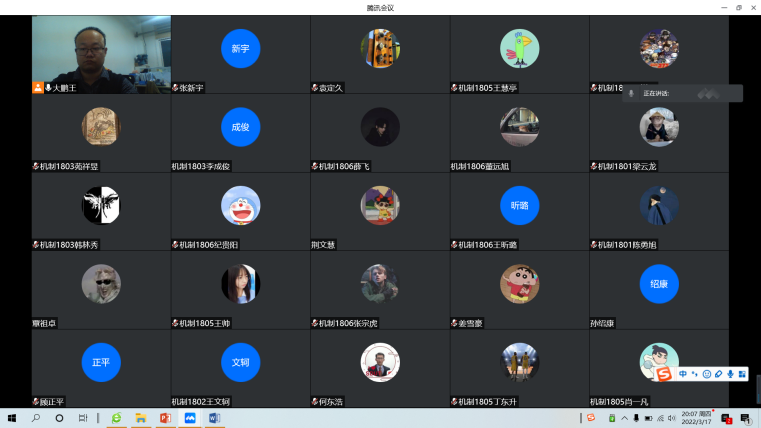Open emoji panel in Sogou toolbar
The width and height of the screenshot is (761, 428).
coord(706,374)
